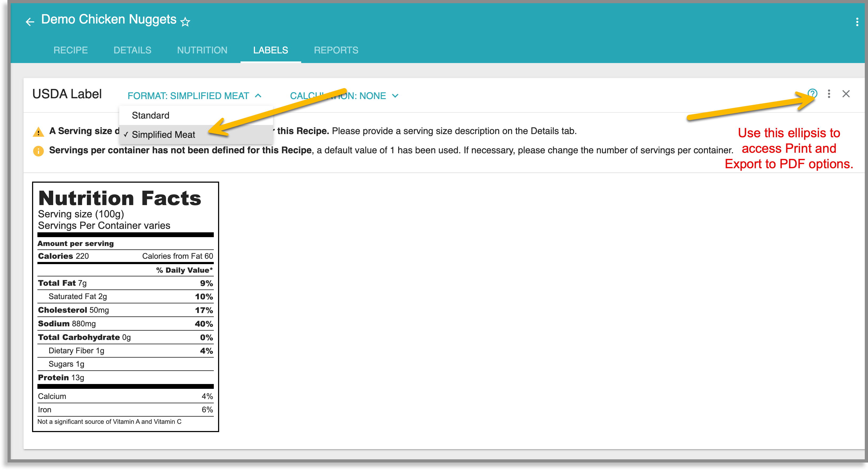Choose the Standard format option

(196, 115)
